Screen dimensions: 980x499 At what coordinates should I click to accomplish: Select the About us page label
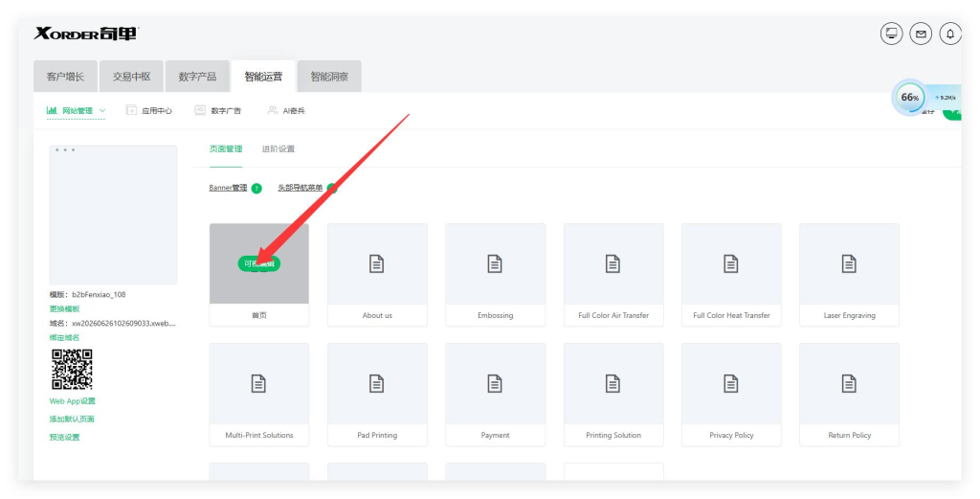coord(377,315)
